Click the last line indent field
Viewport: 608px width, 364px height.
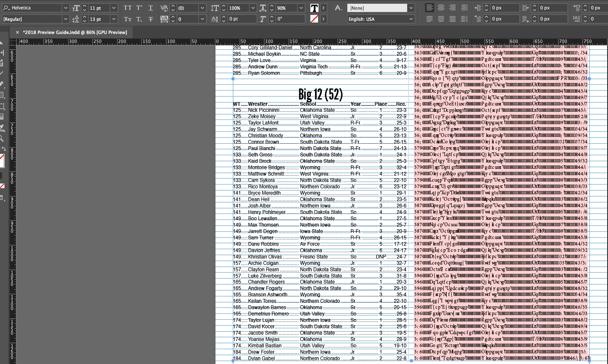click(553, 19)
